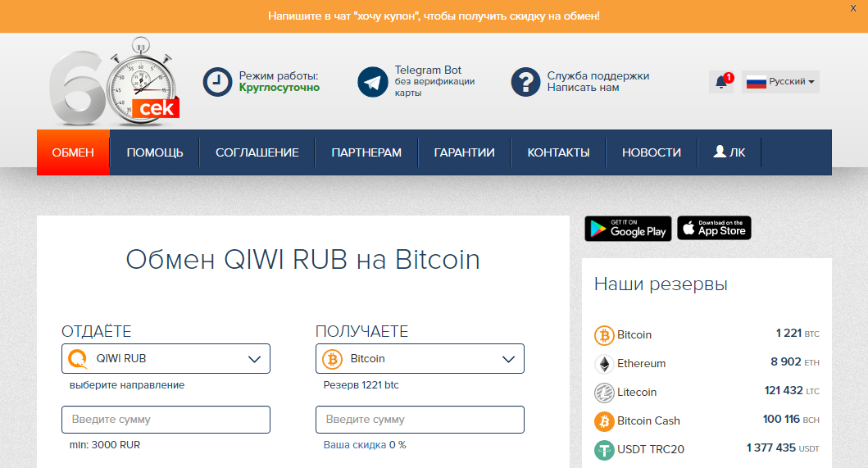
Task: Click the 60 cek stopwatch logo
Action: click(x=113, y=83)
